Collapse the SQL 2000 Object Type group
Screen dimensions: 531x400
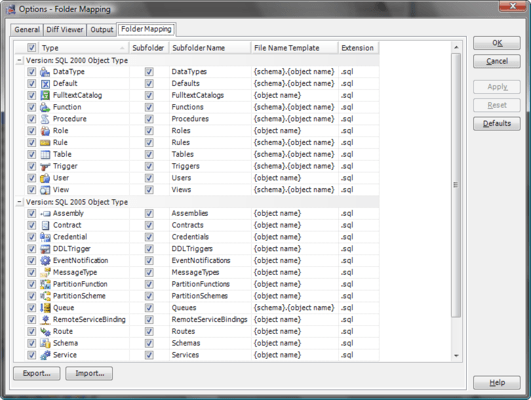coord(19,60)
